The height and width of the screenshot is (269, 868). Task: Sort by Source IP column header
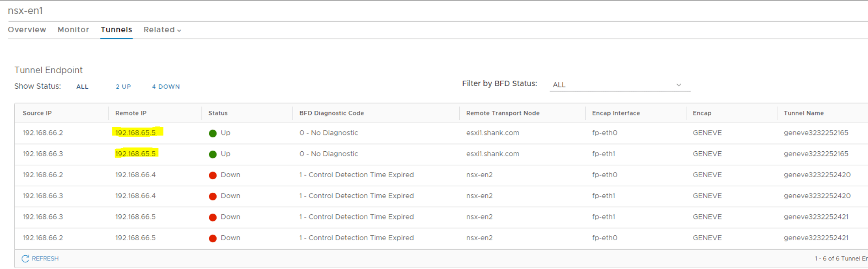click(37, 113)
